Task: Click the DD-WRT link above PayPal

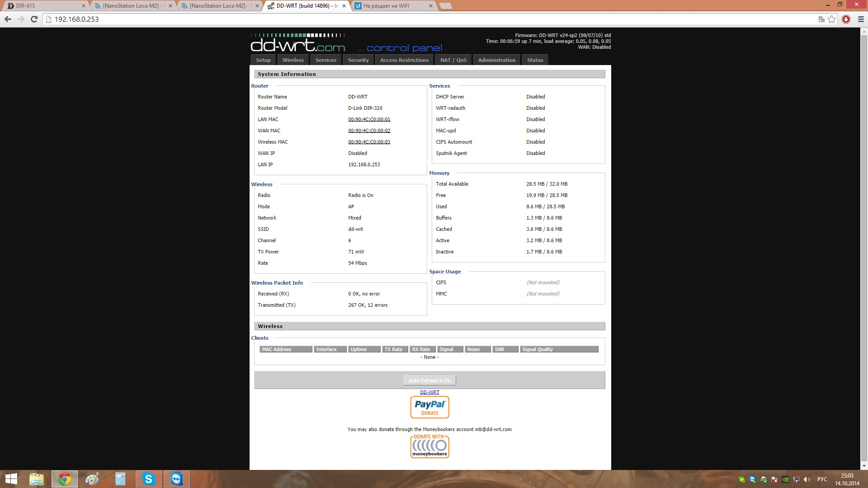Action: click(429, 392)
